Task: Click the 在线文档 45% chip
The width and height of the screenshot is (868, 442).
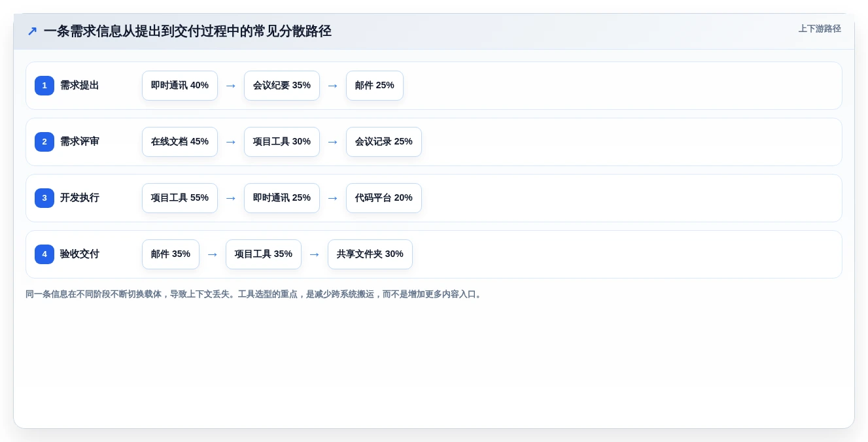Action: pyautogui.click(x=180, y=142)
